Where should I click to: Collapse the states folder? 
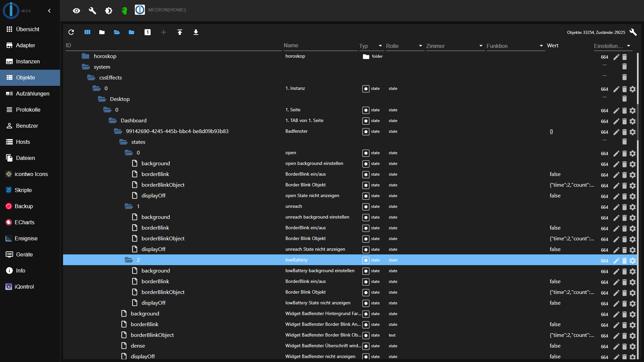(123, 142)
